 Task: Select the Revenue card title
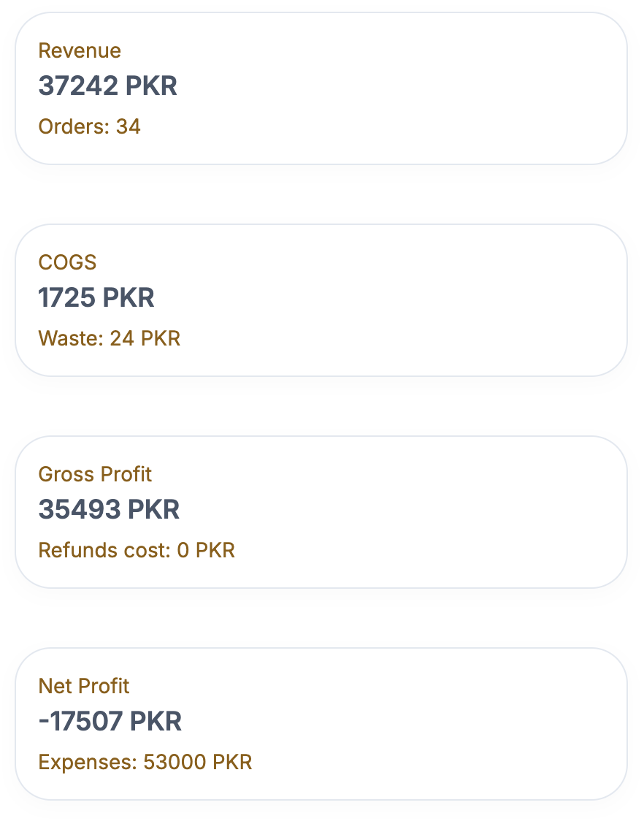click(80, 51)
